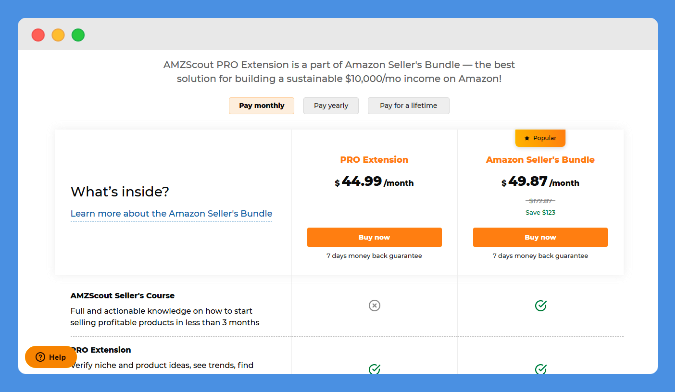Click the money back guarantee text under Seller's Bundle
This screenshot has width=675, height=392.
[x=540, y=256]
